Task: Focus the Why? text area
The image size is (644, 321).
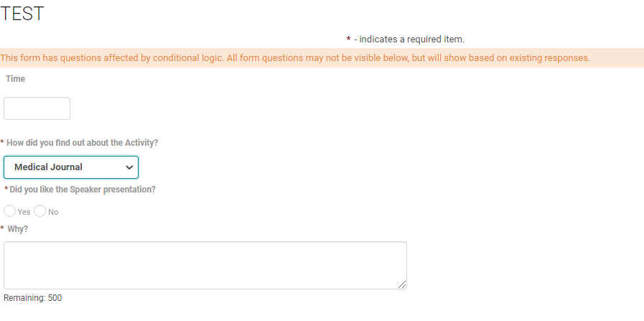Action: [x=205, y=265]
